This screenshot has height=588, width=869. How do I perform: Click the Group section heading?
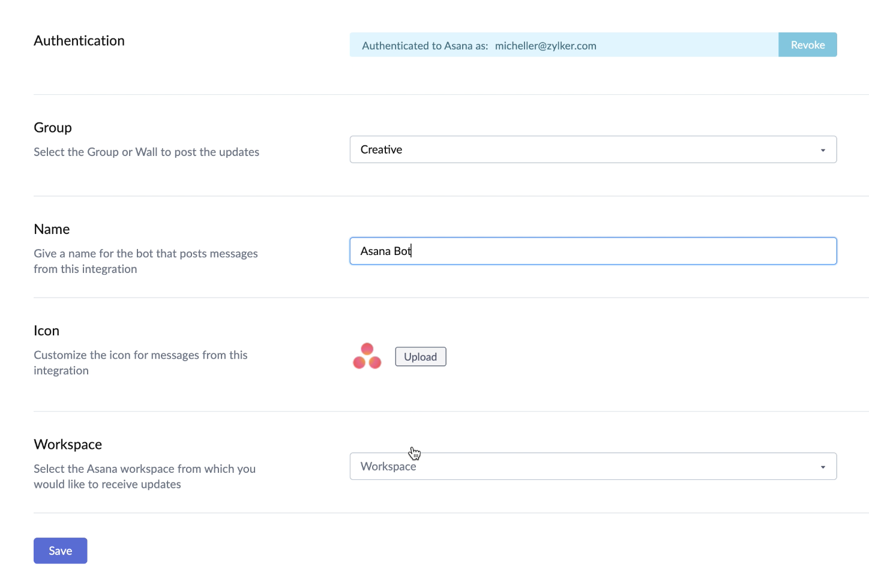click(x=53, y=128)
